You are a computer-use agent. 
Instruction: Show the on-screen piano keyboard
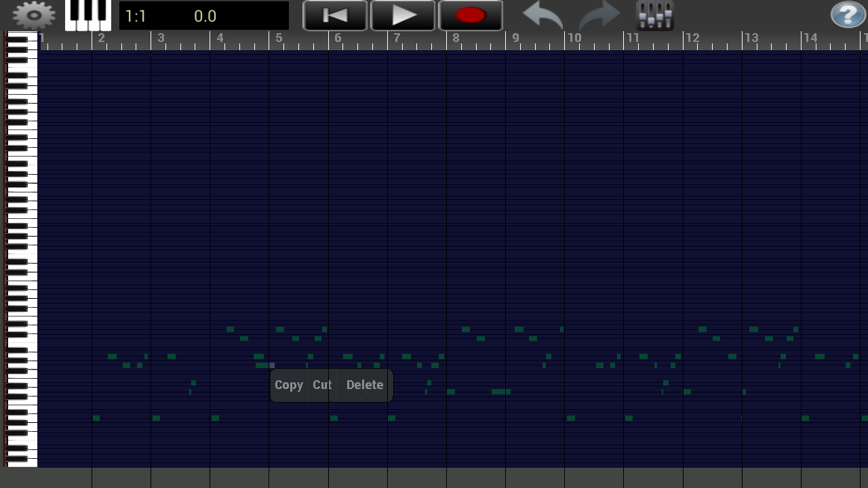87,14
